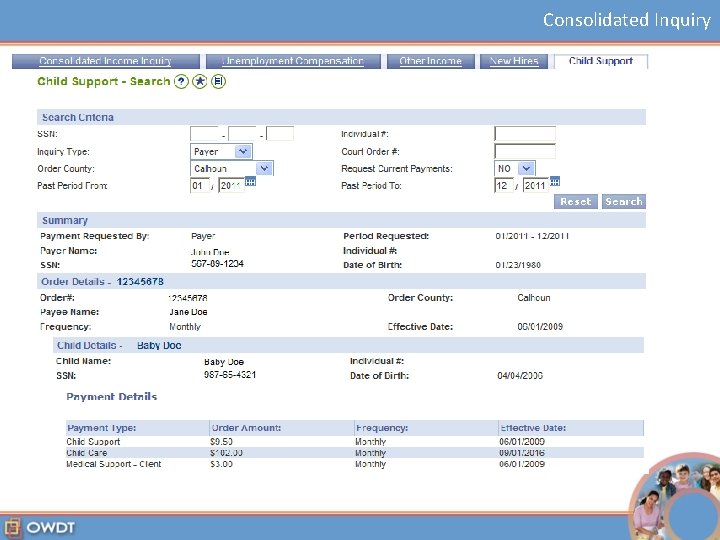Click the Reset button
The image size is (720, 540).
(576, 202)
